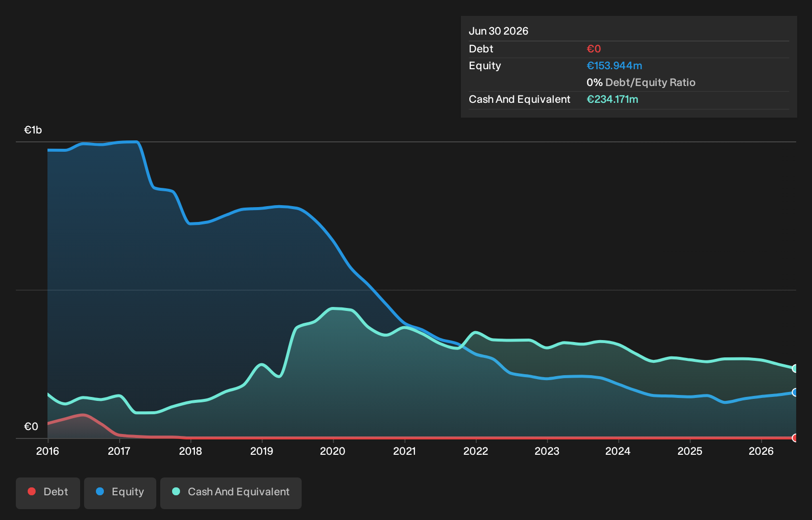Click the 2024 x-axis label
Viewport: 812px width, 520px height.
tap(618, 451)
